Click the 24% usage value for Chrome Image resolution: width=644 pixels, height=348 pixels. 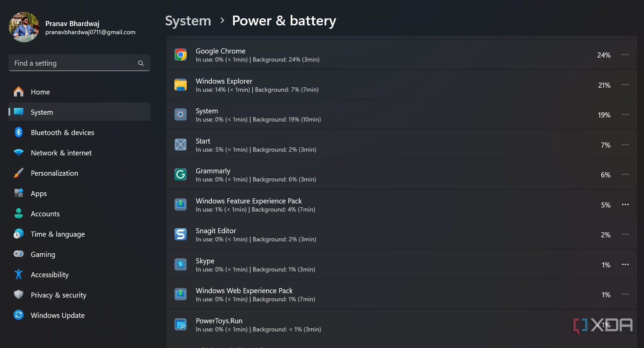(x=604, y=55)
